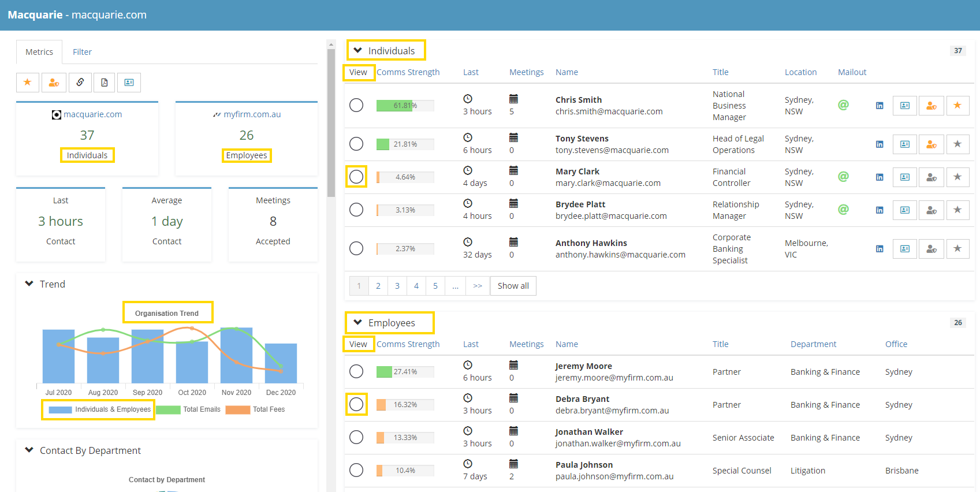
Task: Click the left panel vertical scrollbar
Action: pos(331,123)
